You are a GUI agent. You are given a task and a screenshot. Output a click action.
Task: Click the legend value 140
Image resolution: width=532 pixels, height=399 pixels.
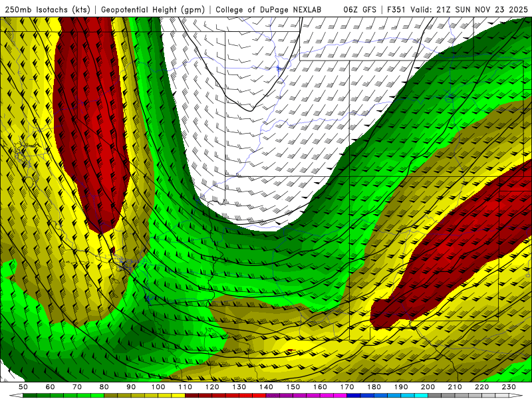[x=266, y=387]
